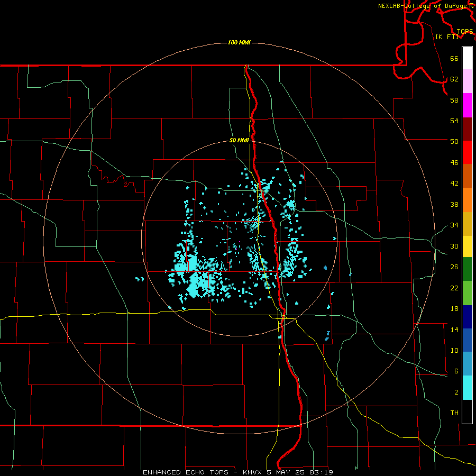Click the '42' scale value
This screenshot has width=476, height=476.
click(x=454, y=183)
